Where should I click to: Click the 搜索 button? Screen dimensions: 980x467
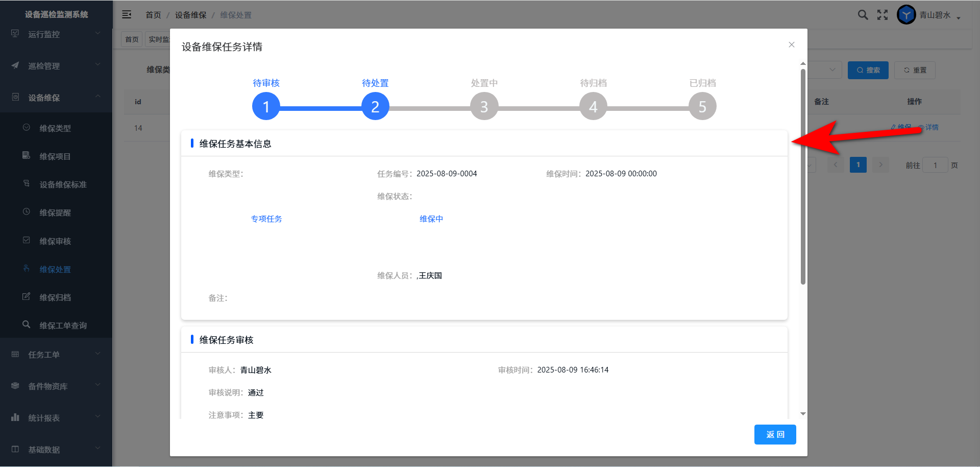[x=868, y=70]
